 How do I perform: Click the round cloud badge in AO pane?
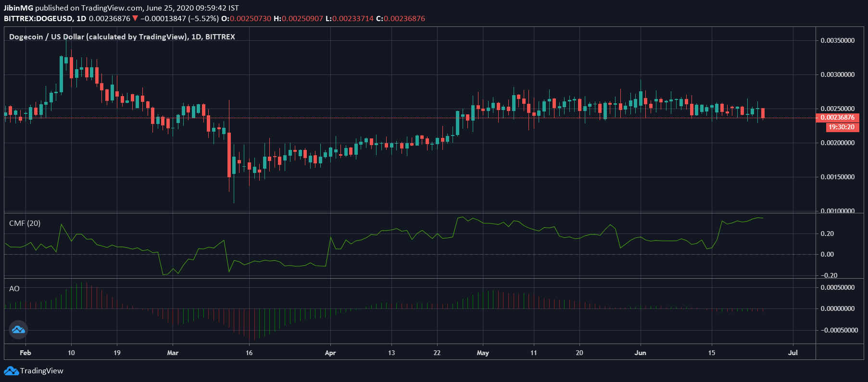tap(18, 330)
